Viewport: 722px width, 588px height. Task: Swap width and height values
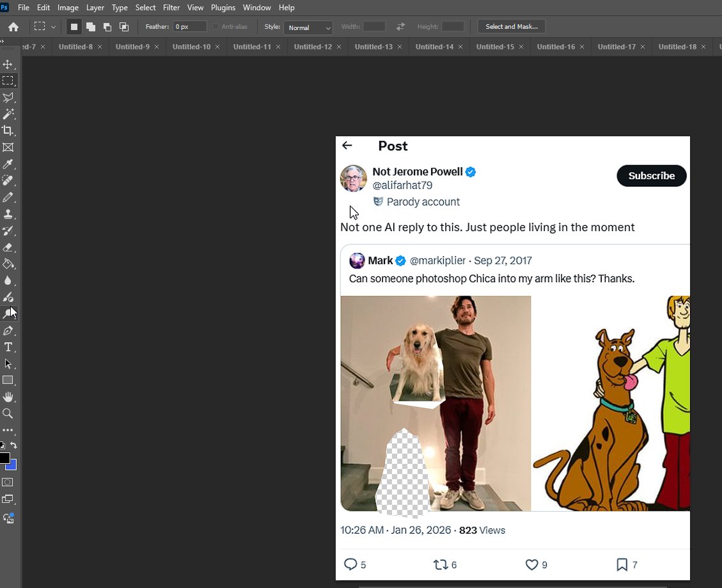tap(400, 27)
